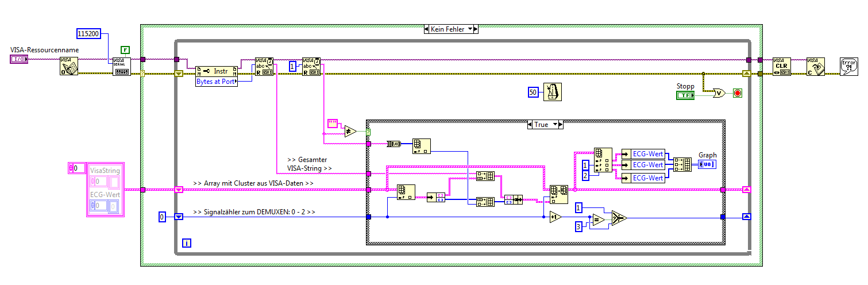Select the VISA node with pencil and paper icon
Viewport: 868px width, 285px height.
pyautogui.click(x=70, y=66)
